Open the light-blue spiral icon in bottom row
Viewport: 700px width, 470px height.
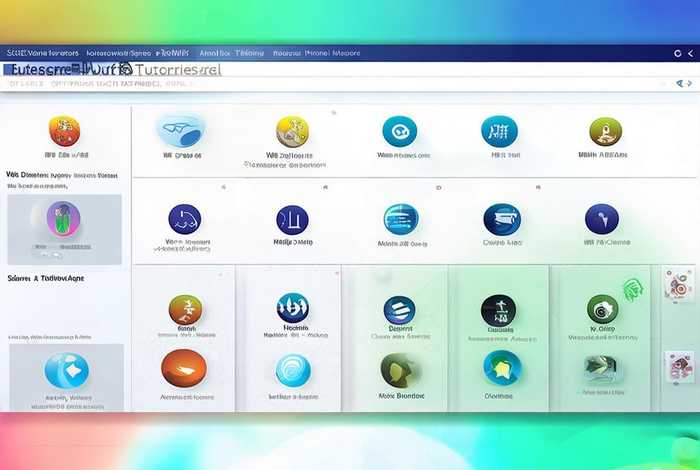pos(292,370)
